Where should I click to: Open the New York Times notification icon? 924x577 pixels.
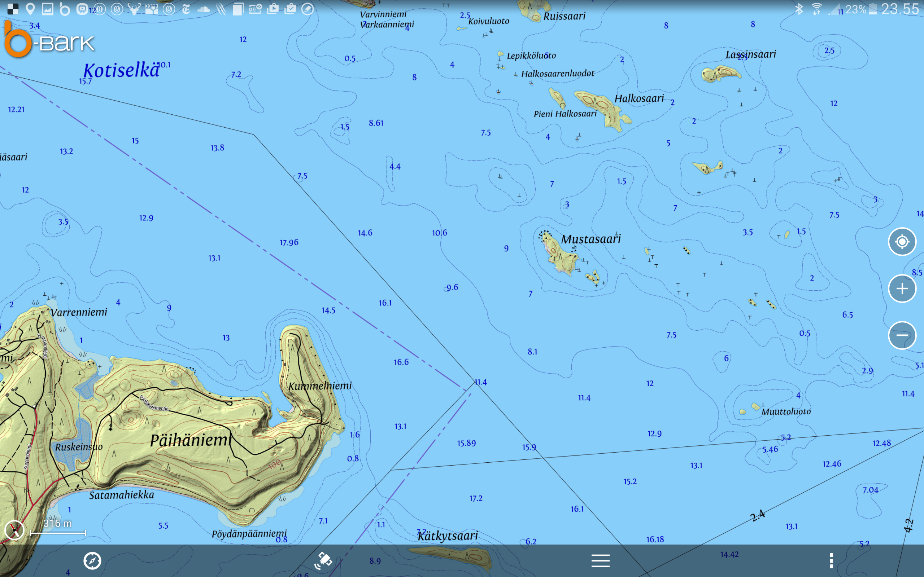pyautogui.click(x=186, y=9)
